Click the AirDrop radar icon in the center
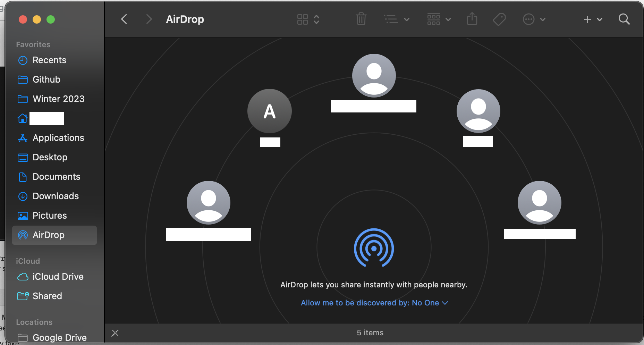The width and height of the screenshot is (644, 345). pyautogui.click(x=374, y=248)
